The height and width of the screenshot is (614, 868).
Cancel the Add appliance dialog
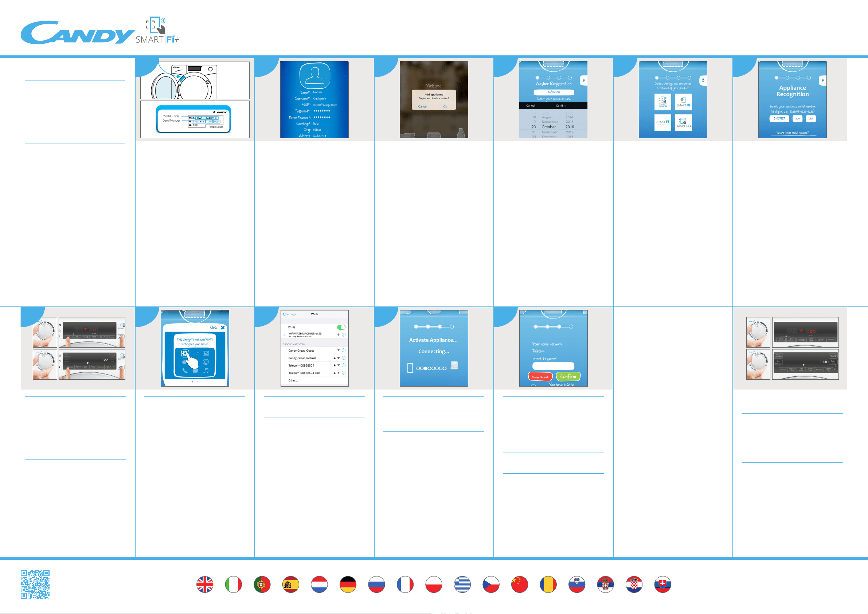[x=423, y=107]
